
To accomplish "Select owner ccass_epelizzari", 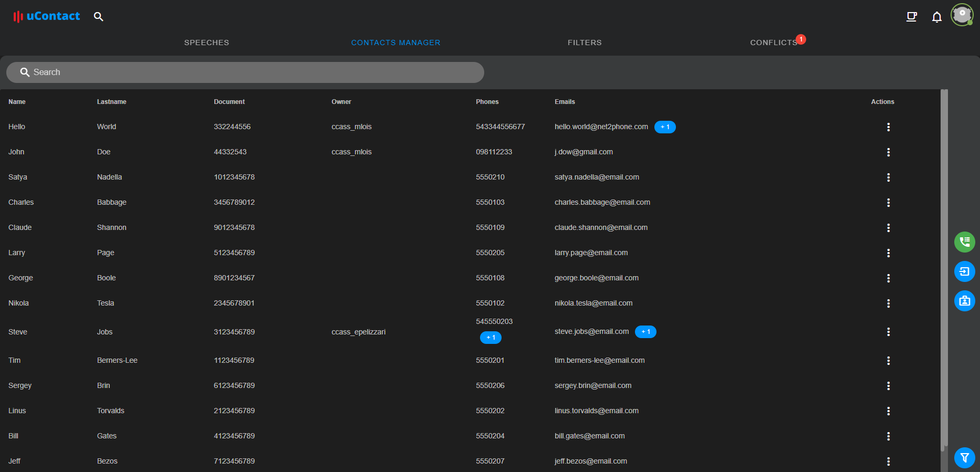I will (358, 332).
